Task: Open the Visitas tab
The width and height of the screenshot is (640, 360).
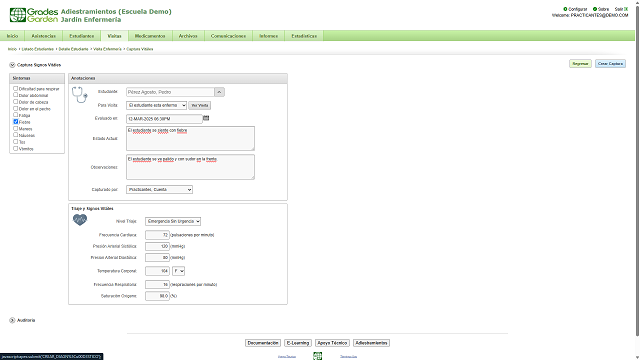Action: click(x=114, y=36)
